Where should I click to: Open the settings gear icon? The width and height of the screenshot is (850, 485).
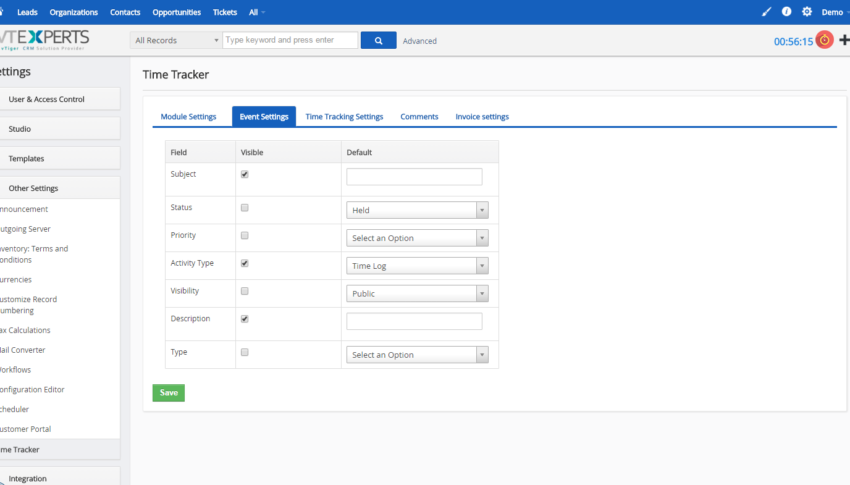click(x=807, y=11)
